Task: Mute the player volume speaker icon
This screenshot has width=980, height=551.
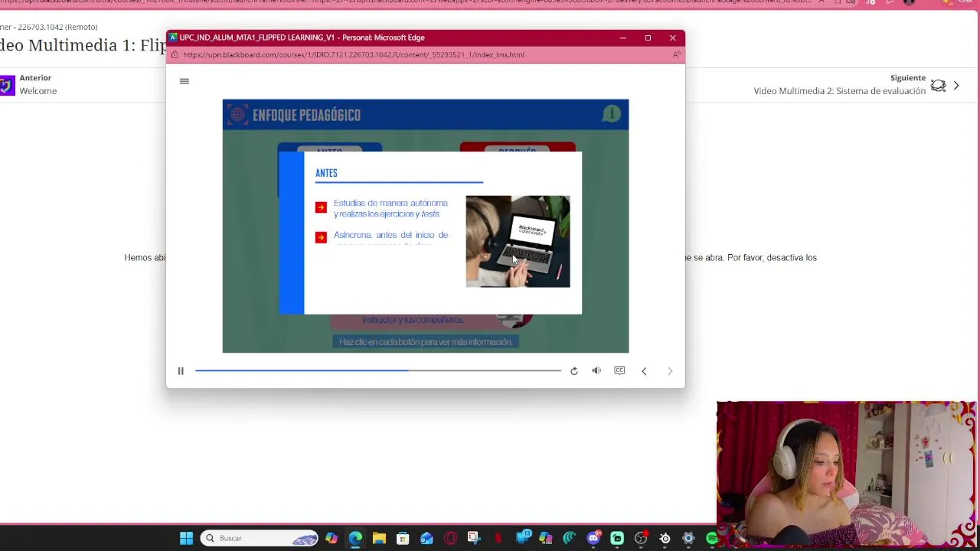Action: point(596,370)
